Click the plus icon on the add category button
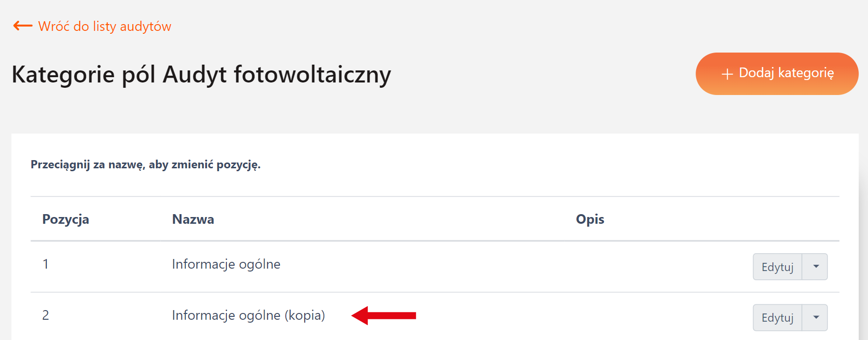Screen dimensions: 868x340 tap(727, 74)
